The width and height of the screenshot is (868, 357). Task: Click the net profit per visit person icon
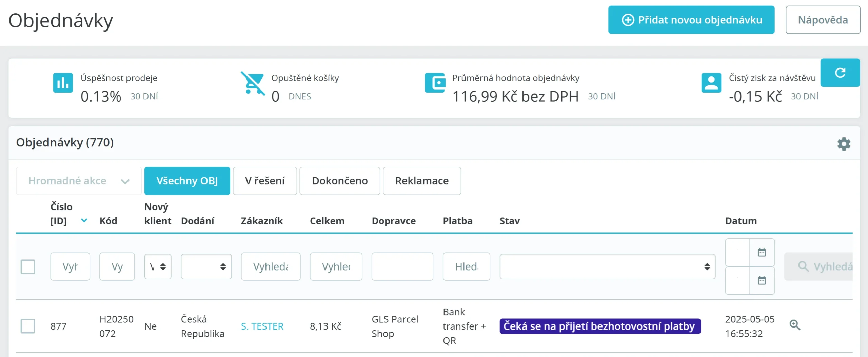[x=711, y=83]
